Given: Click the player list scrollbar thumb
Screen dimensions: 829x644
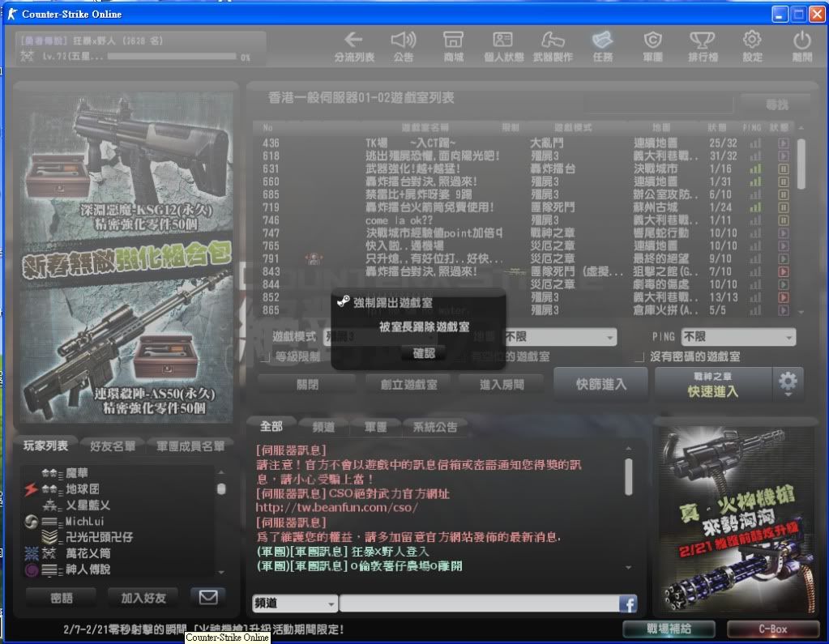Looking at the screenshot, I should (221, 489).
